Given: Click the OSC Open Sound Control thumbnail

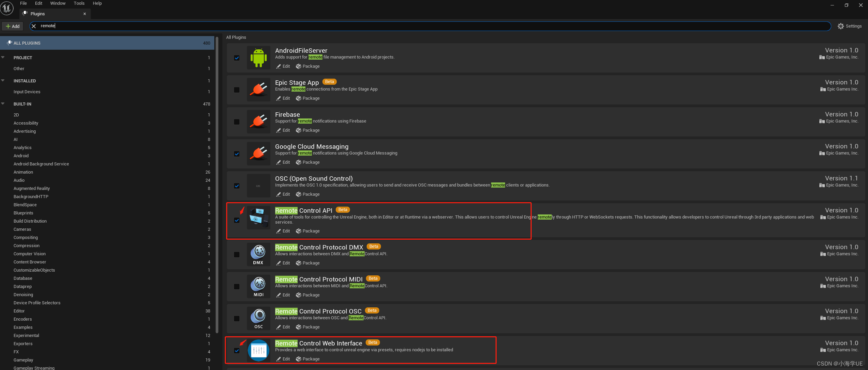Looking at the screenshot, I should pyautogui.click(x=258, y=186).
